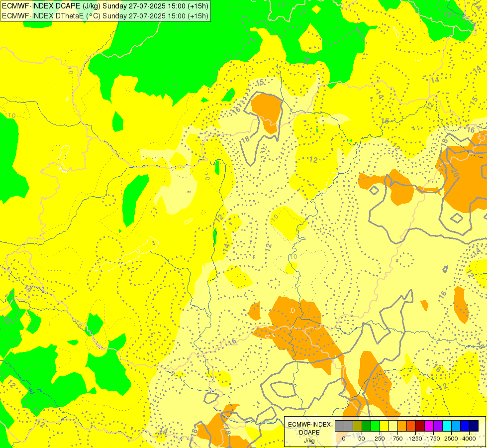Image resolution: width=487 pixels, height=448 pixels.
Task: Select the dark green legend swatch
Action: point(367,426)
